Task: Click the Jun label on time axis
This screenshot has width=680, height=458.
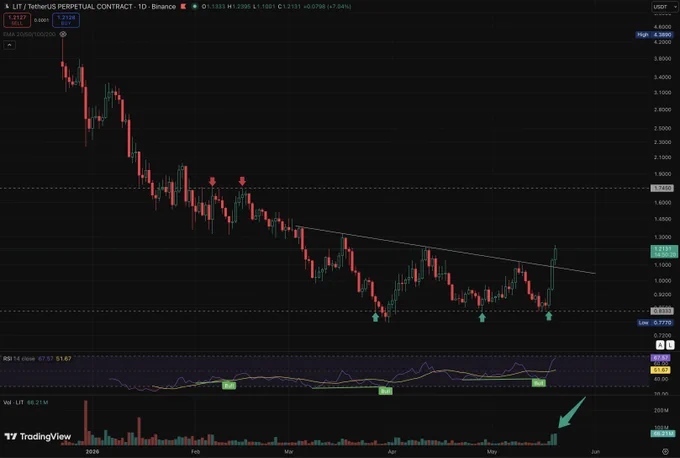Action: [595, 451]
